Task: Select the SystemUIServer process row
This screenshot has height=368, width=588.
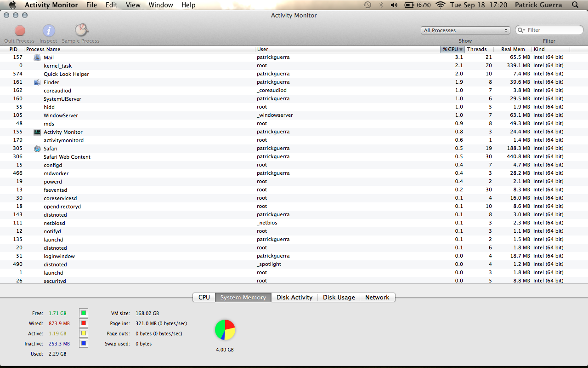Action: (x=294, y=99)
